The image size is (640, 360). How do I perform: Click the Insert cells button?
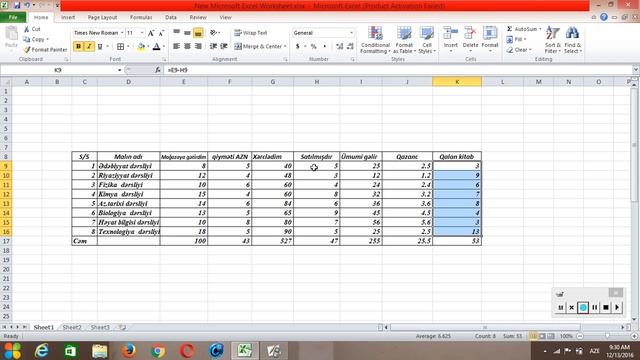coord(451,38)
